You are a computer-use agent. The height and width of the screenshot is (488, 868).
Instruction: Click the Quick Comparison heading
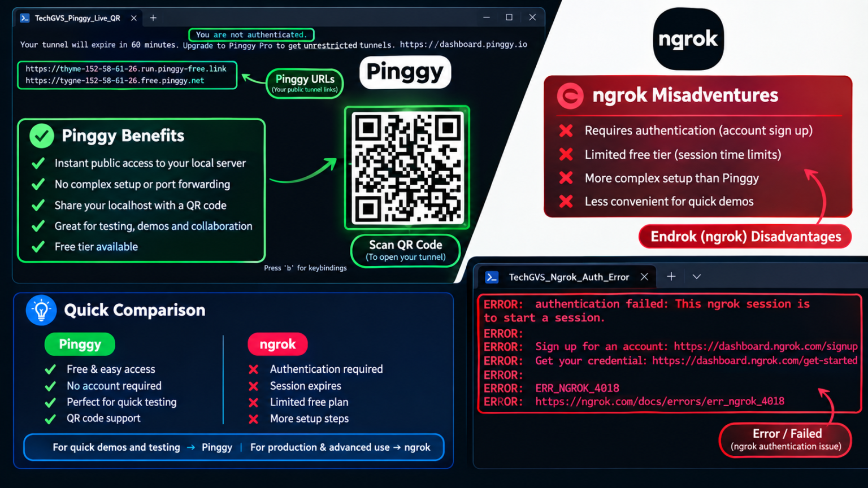coord(134,310)
